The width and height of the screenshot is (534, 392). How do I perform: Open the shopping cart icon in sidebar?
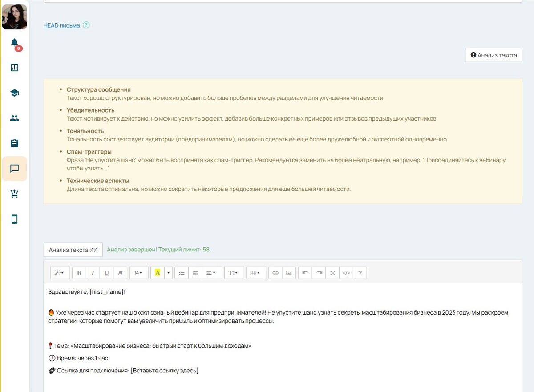14,194
